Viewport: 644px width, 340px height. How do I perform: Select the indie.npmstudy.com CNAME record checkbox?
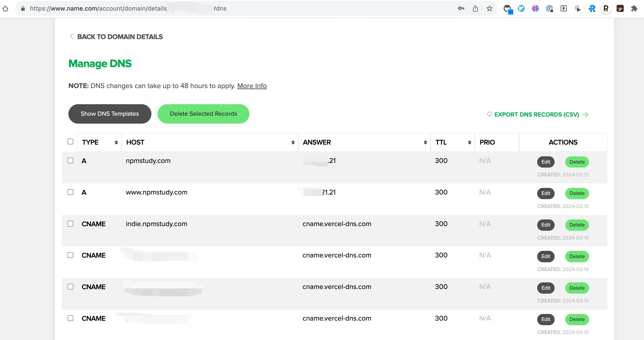[70, 224]
